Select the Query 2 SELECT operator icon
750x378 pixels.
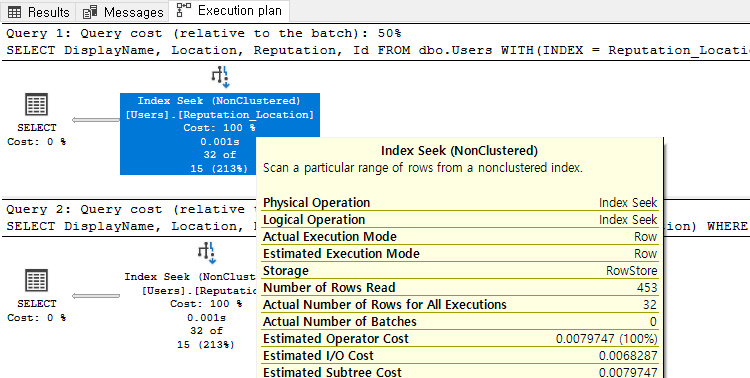36,280
